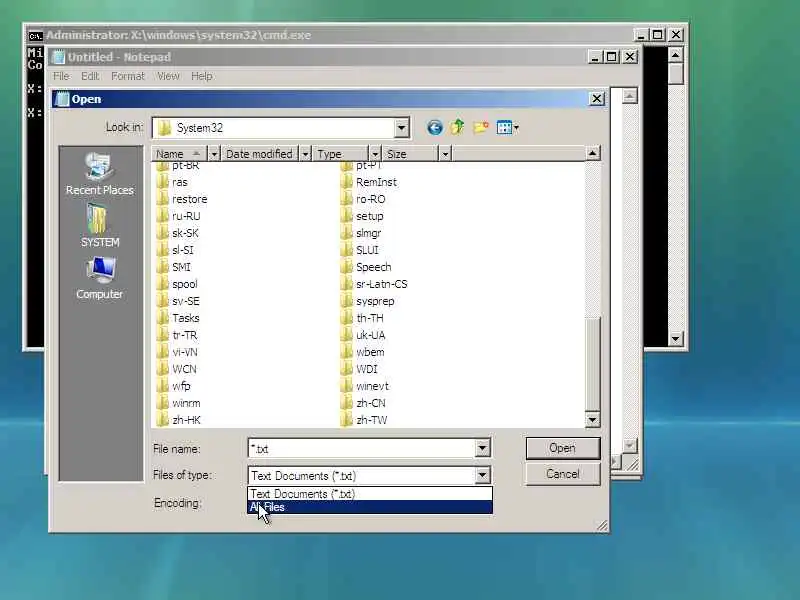Select the zh-HK folder name
Screen dimensions: 800x600
[x=186, y=420]
